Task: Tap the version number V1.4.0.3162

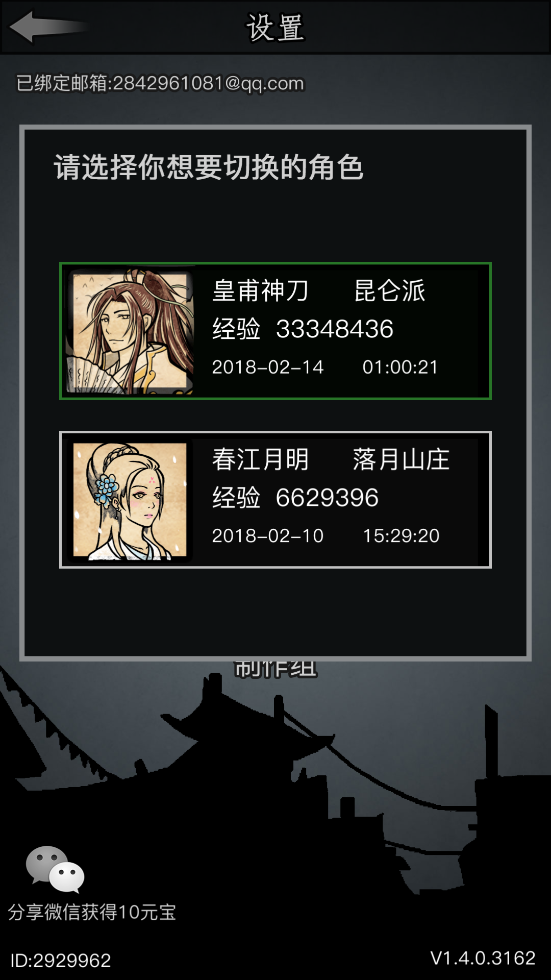Action: pyautogui.click(x=483, y=958)
